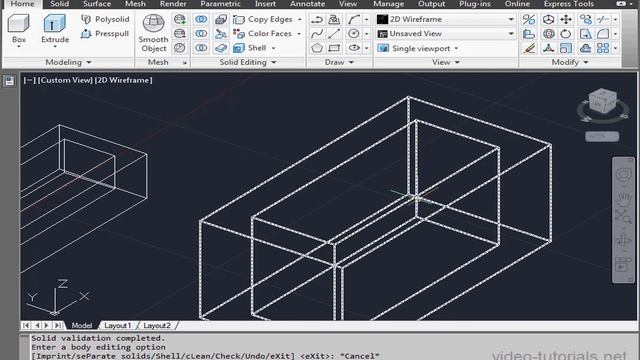This screenshot has width=640, height=360.
Task: Expand the Draw panel
Action: tap(339, 62)
